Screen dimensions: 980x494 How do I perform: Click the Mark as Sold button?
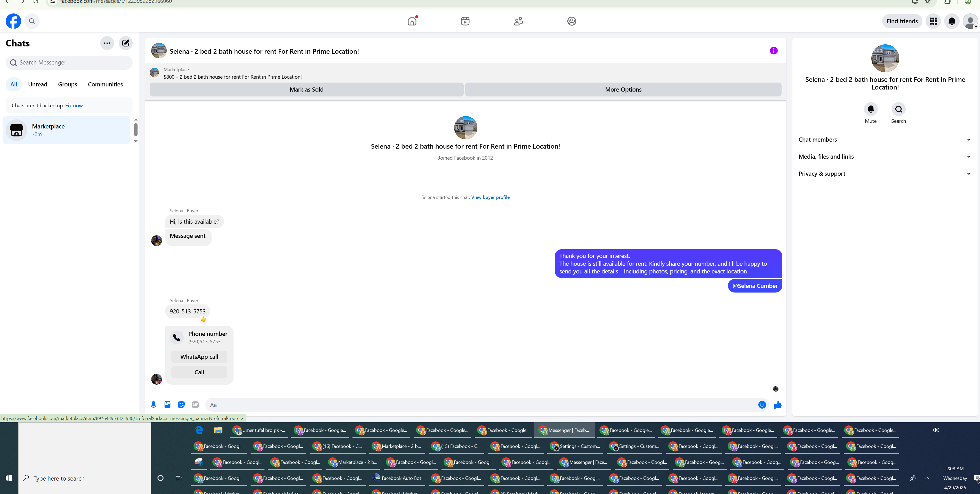click(306, 90)
